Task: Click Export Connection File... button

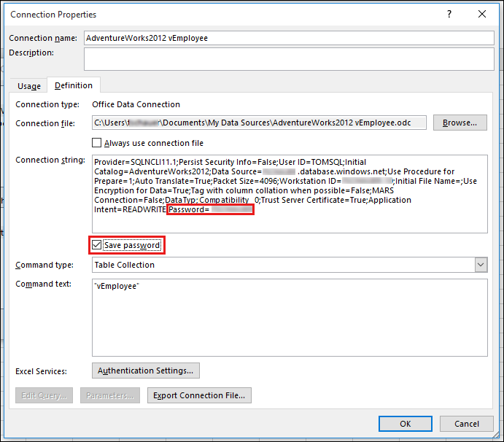Action: pos(199,395)
